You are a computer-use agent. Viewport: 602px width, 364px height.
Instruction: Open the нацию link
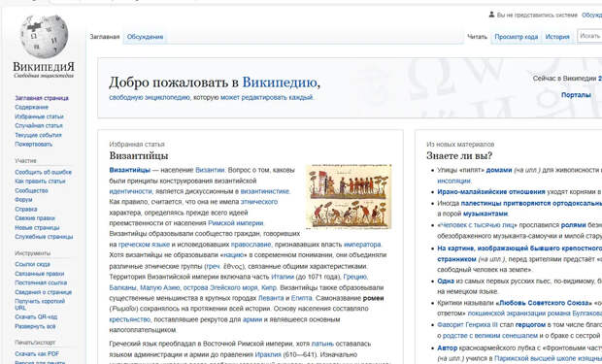click(233, 255)
